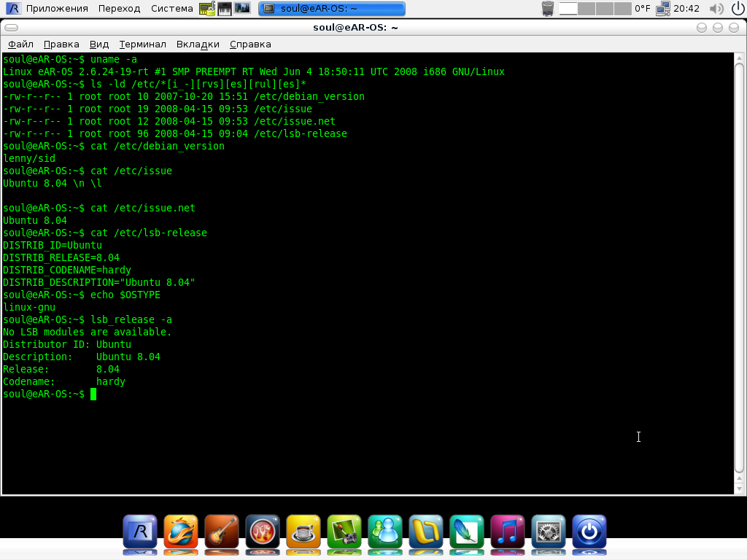The image size is (747, 560).
Task: Open the Файл terminal menu
Action: [20, 44]
